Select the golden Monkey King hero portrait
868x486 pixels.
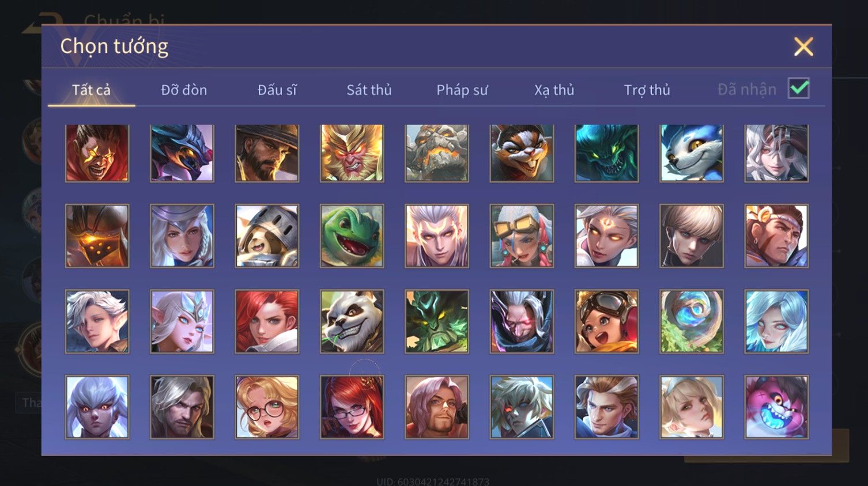click(352, 153)
